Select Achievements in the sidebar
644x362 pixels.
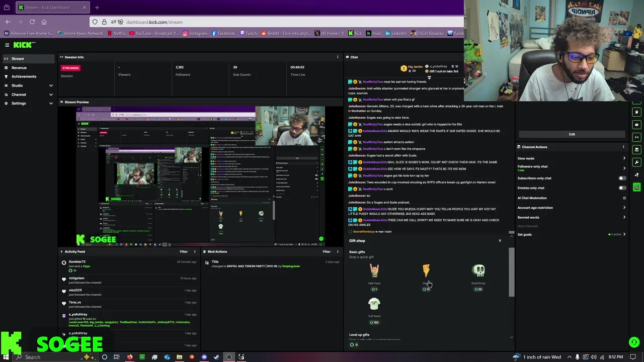tap(28, 76)
